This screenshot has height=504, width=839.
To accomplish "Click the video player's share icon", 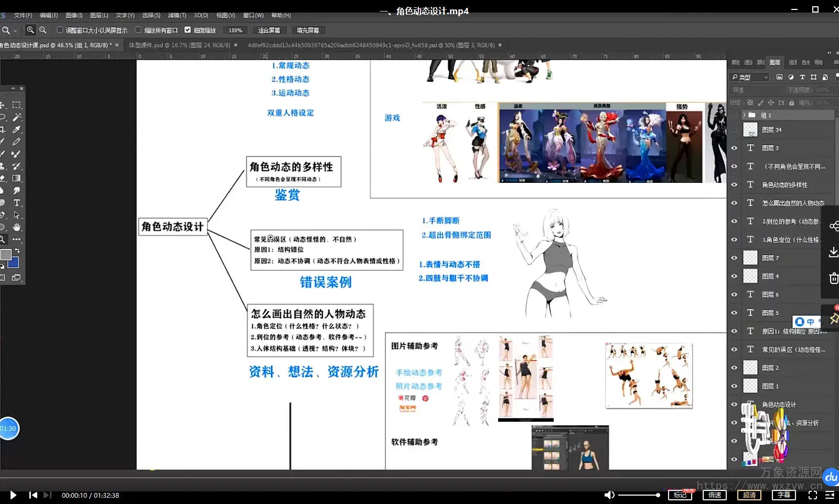I will 833,226.
